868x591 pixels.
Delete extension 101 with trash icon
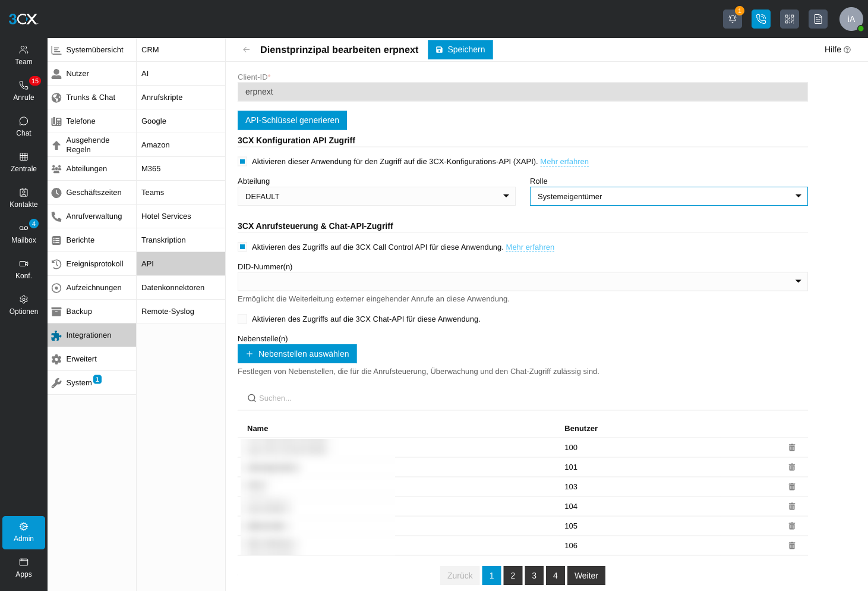(792, 467)
